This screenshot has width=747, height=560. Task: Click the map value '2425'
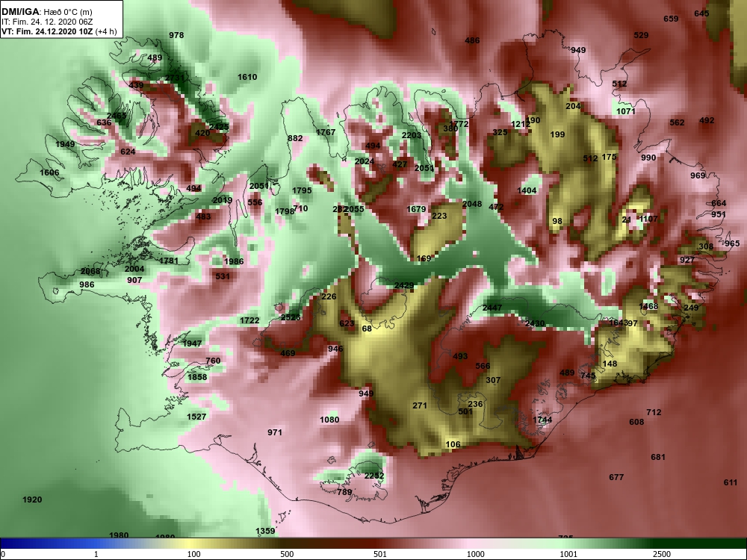(219, 127)
